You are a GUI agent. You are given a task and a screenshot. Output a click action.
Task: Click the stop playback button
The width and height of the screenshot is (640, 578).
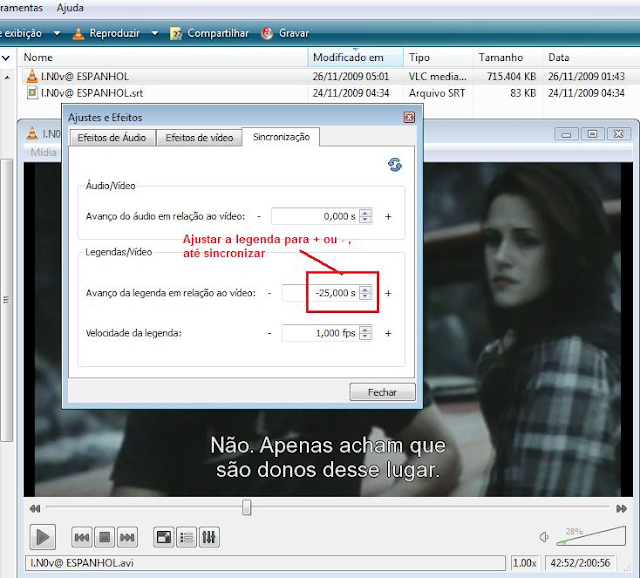tap(104, 537)
